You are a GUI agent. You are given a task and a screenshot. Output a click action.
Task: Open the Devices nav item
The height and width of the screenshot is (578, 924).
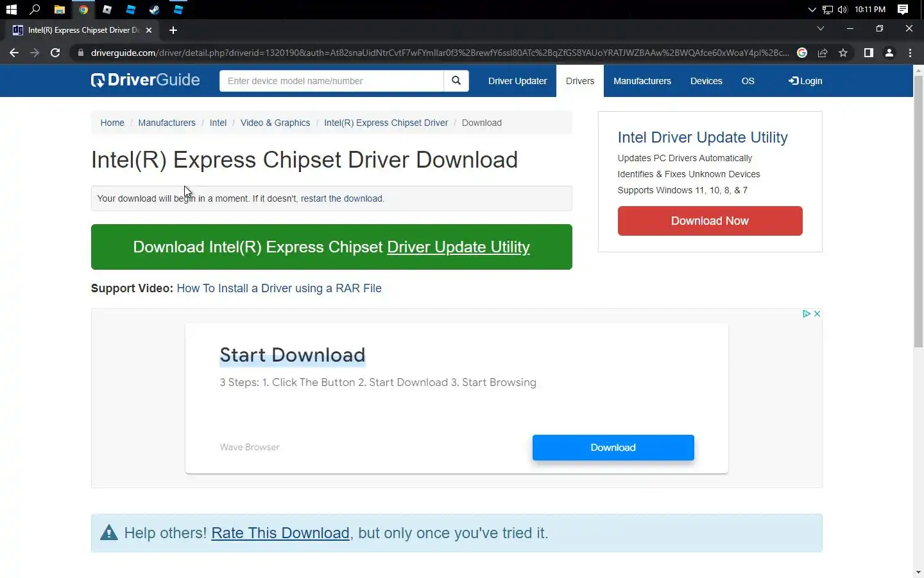[x=706, y=81]
